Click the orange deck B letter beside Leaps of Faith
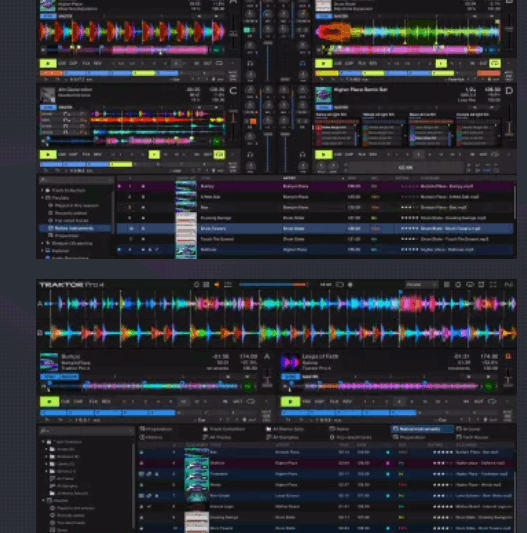 (508, 356)
